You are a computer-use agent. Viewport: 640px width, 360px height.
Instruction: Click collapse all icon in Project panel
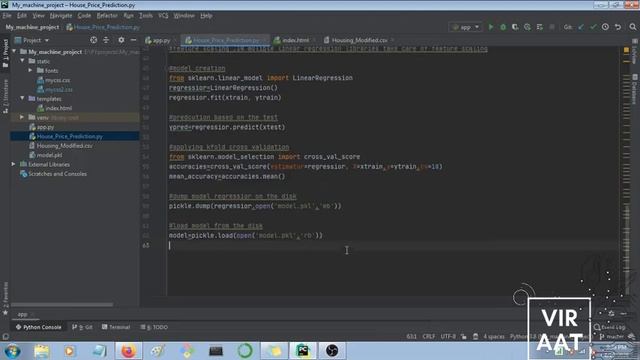[x=106, y=40]
